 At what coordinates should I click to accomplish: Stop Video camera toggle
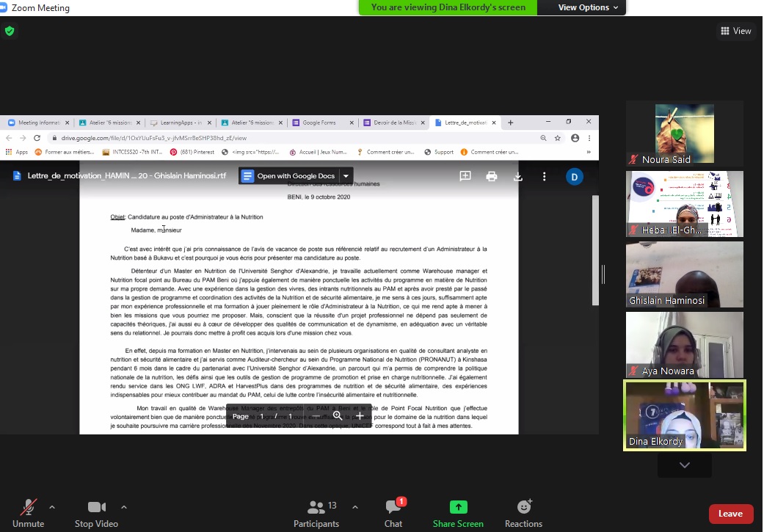[96, 513]
